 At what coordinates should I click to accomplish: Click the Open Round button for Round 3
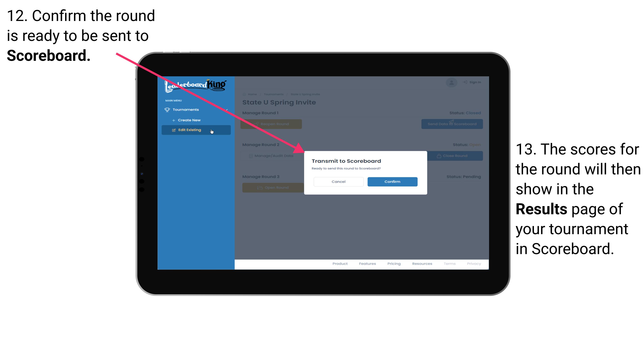[x=272, y=188]
